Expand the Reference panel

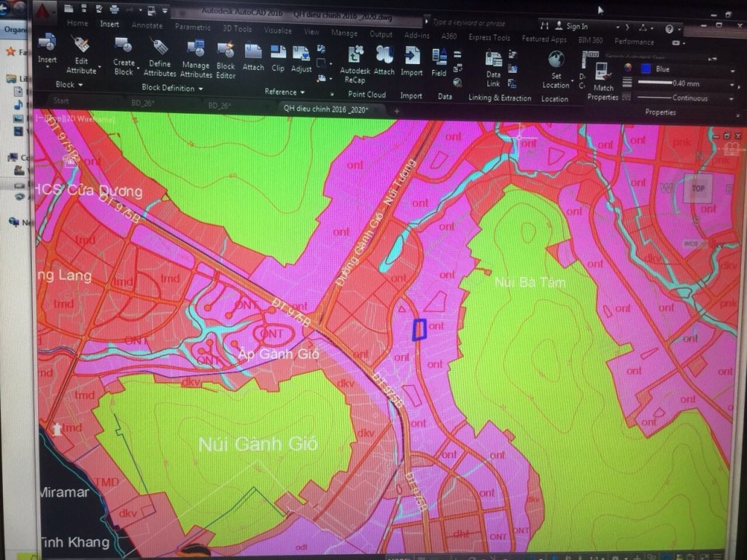pos(285,92)
